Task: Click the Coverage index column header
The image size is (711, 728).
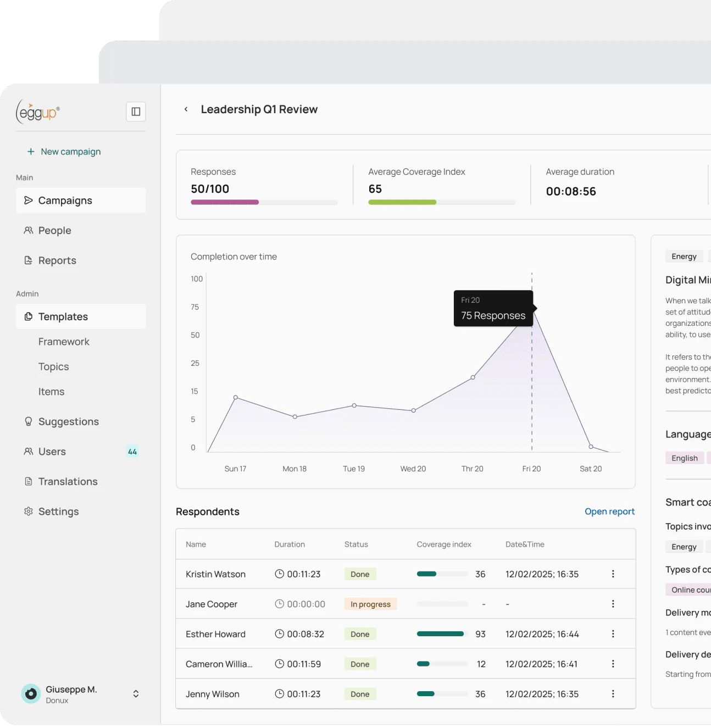Action: [x=444, y=544]
